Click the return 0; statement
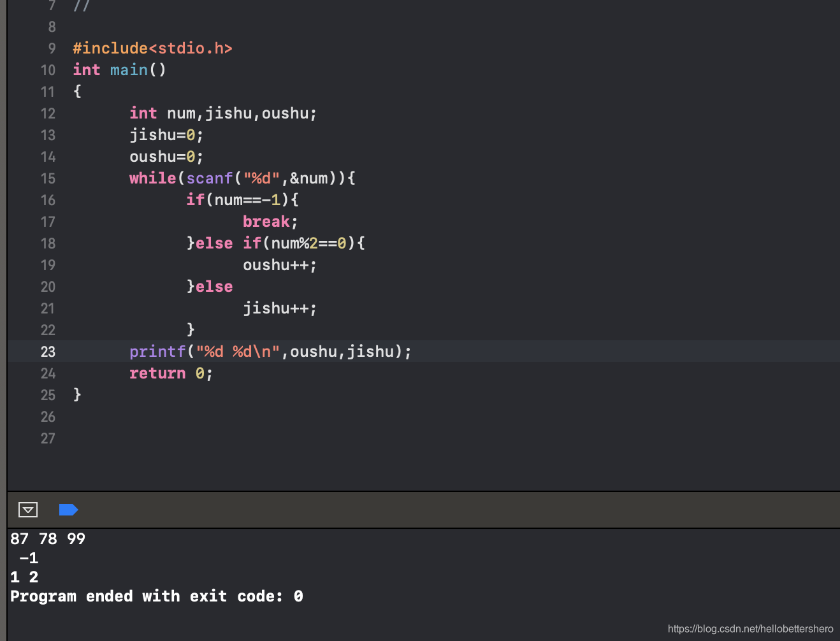This screenshot has height=641, width=840. (171, 373)
